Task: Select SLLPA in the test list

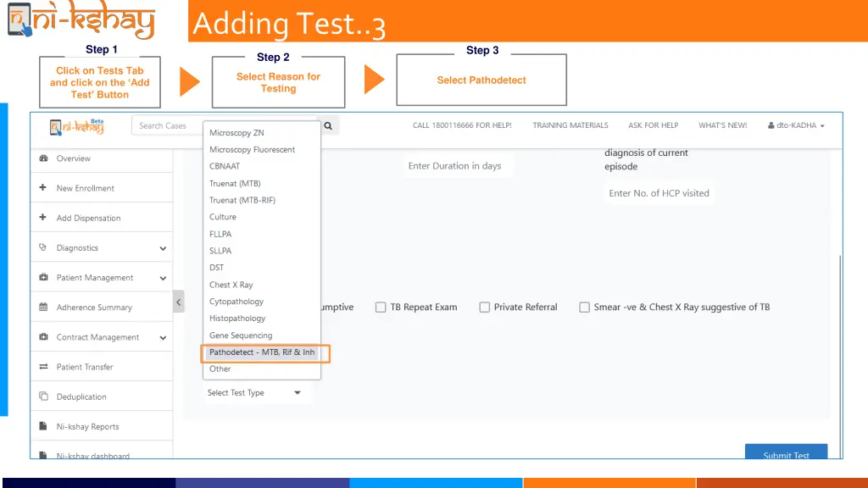Action: point(220,251)
